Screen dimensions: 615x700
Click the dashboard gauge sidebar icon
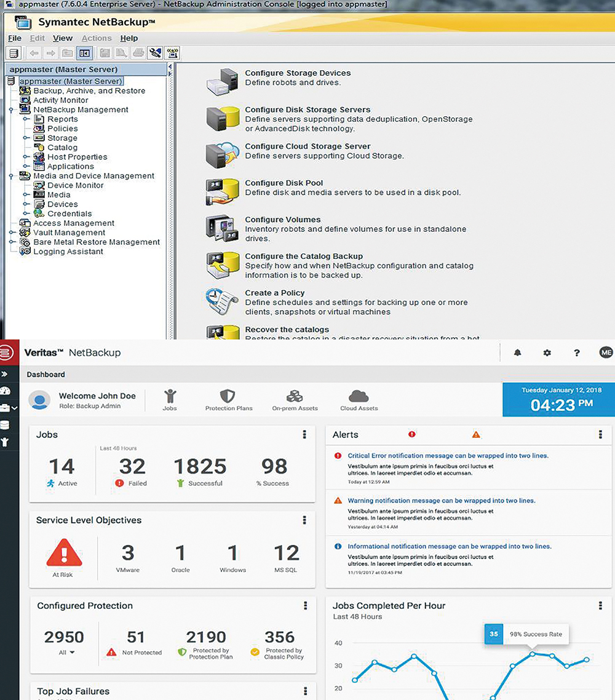5,391
